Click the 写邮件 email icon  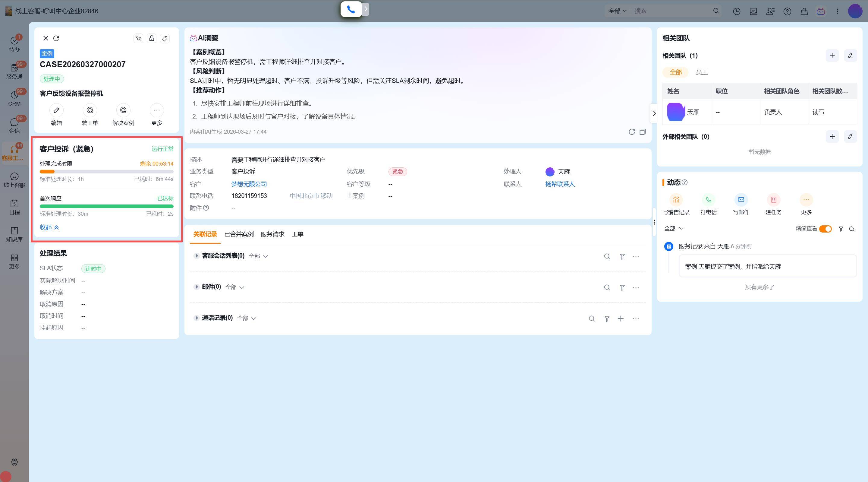741,200
